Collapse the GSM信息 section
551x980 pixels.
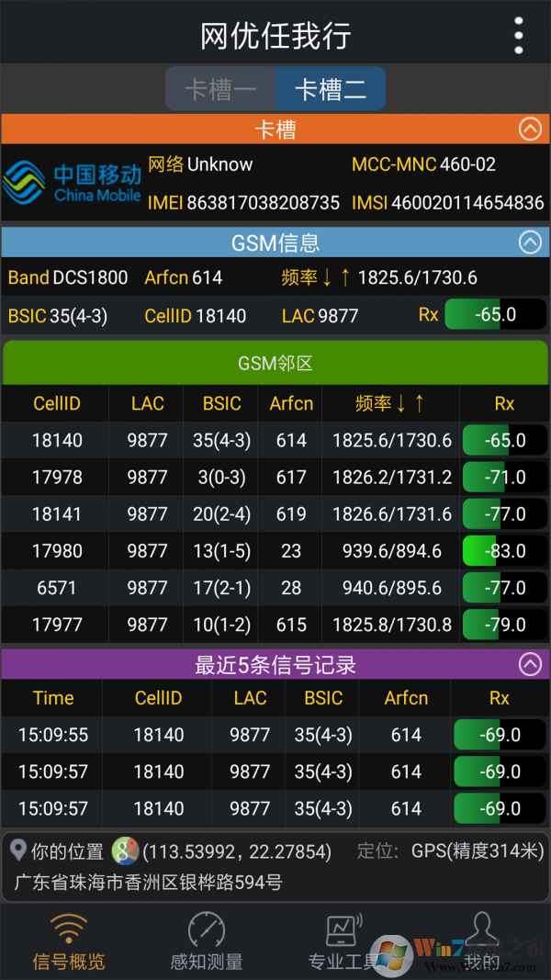click(x=530, y=242)
